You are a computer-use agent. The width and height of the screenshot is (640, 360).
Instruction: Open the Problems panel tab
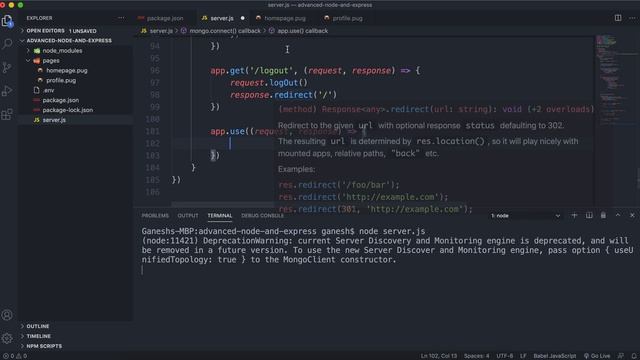155,216
